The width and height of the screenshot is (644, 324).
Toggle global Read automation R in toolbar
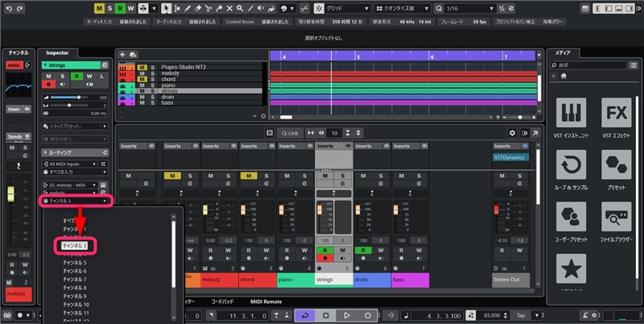click(x=120, y=8)
